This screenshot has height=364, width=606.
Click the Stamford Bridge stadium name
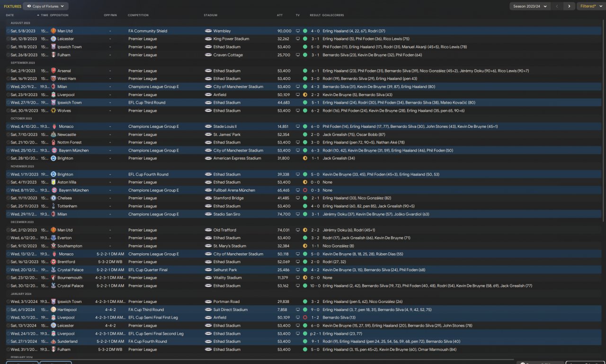point(229,198)
